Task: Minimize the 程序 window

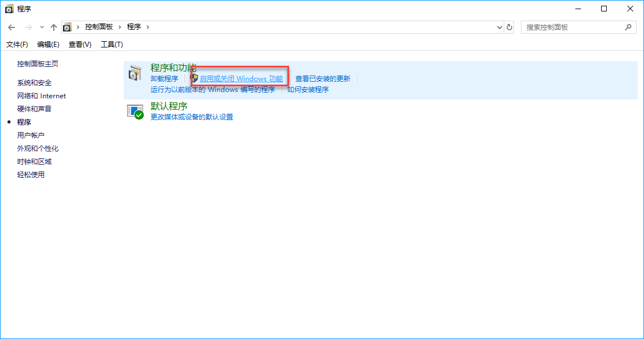Action: 578,9
